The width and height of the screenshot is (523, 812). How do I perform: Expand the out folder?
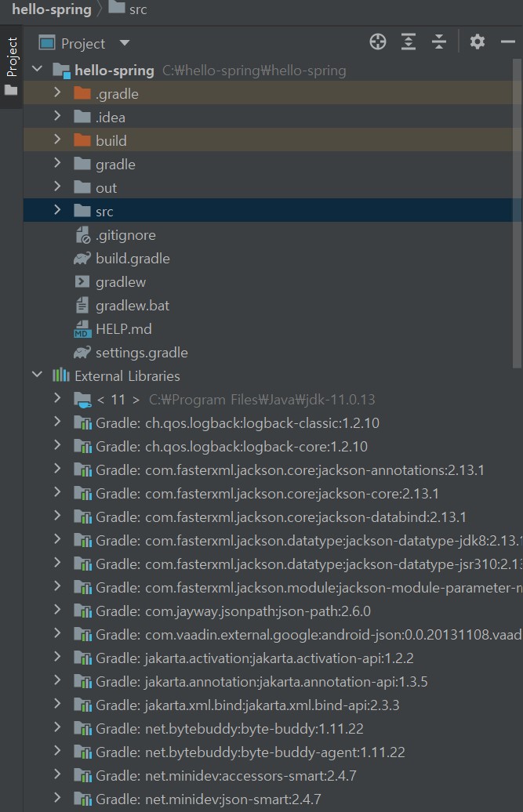click(x=57, y=187)
